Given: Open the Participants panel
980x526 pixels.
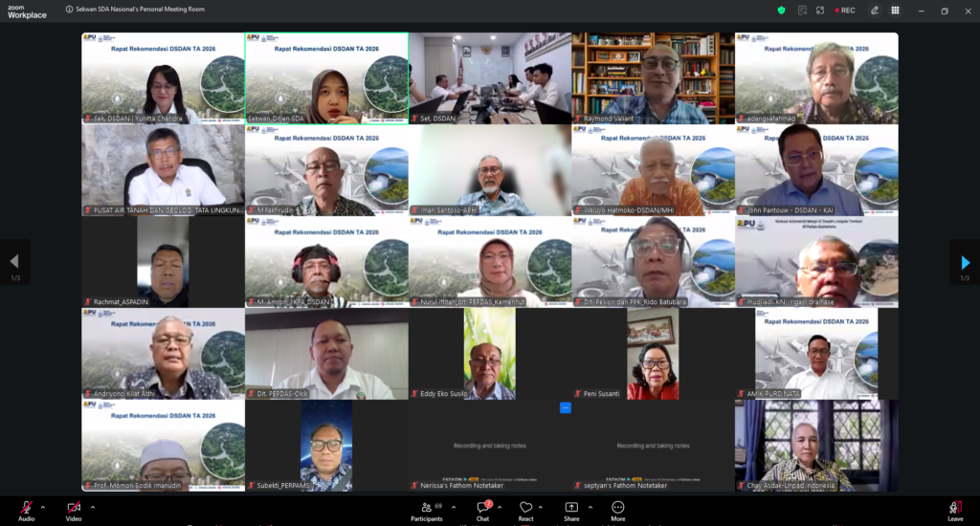Looking at the screenshot, I should click(x=427, y=511).
